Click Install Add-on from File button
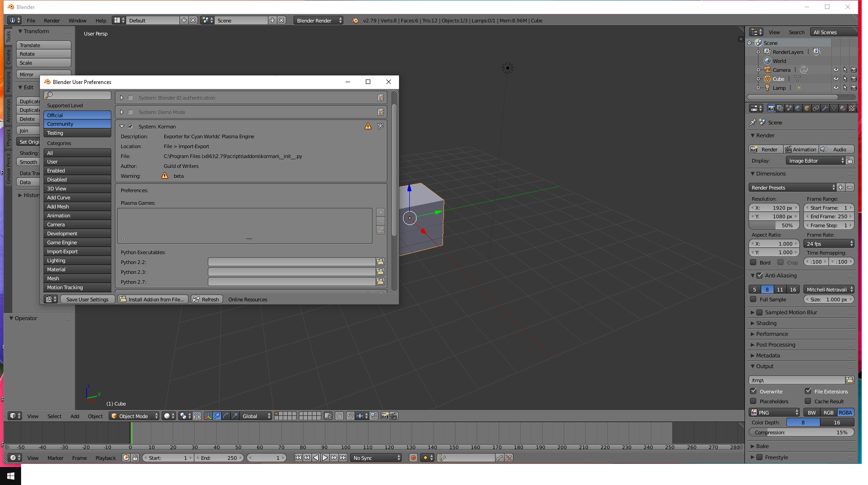The width and height of the screenshot is (868, 485). (152, 299)
